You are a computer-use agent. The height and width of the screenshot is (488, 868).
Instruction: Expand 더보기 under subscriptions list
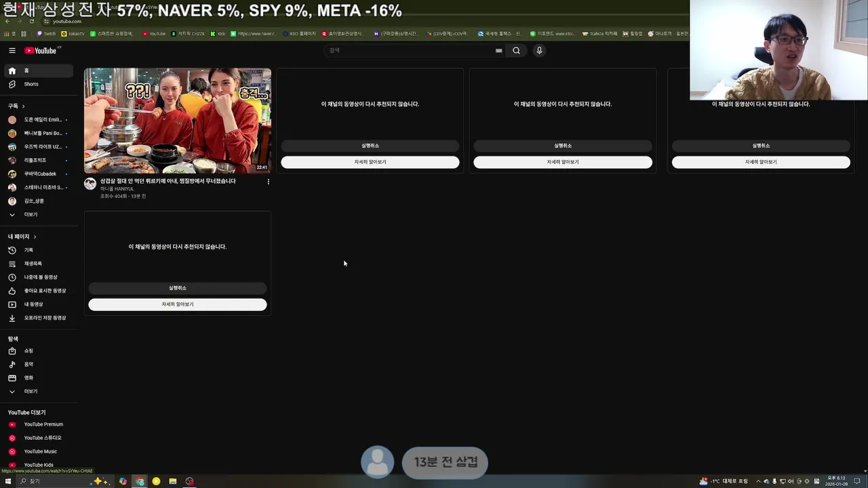coord(38,214)
